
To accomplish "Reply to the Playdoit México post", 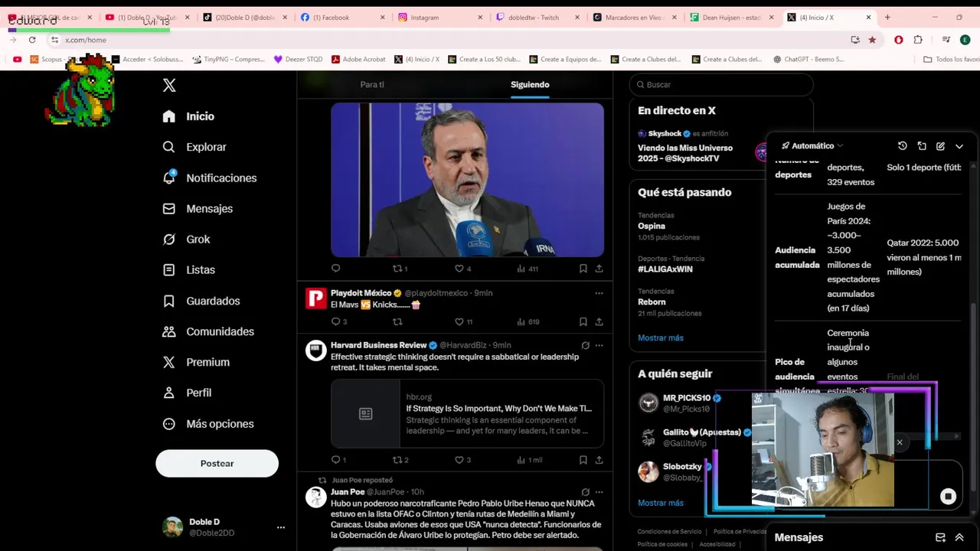I will click(335, 321).
